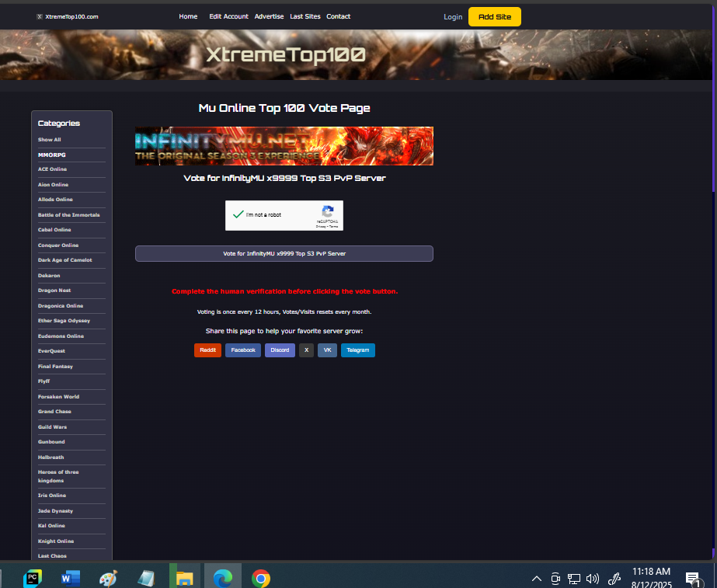Click the yellow Add Site button
Viewport: 717px width, 588px height.
tap(495, 17)
